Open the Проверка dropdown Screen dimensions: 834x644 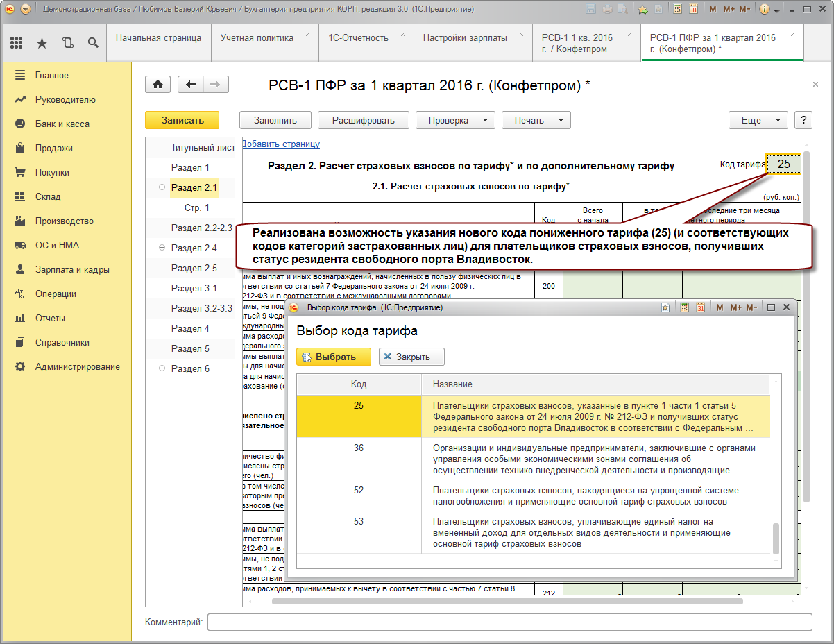click(455, 120)
